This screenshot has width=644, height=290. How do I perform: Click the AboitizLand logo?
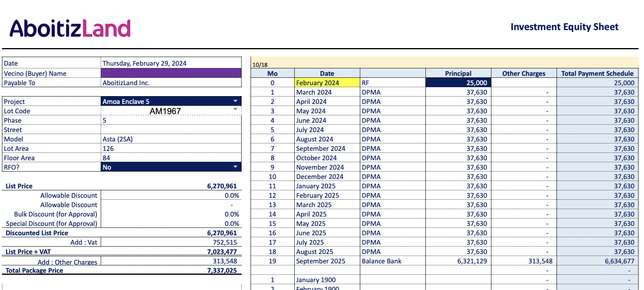coord(70,29)
